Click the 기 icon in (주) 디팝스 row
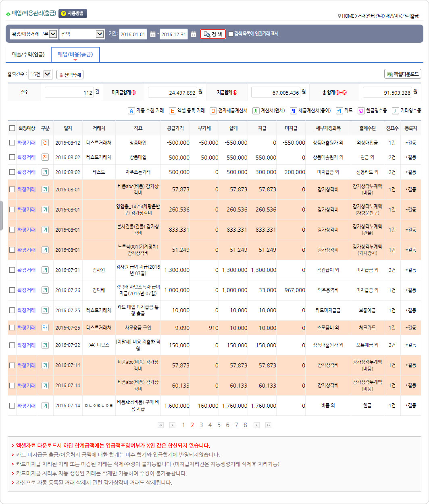Image resolution: width=429 pixels, height=504 pixels. pos(45,345)
